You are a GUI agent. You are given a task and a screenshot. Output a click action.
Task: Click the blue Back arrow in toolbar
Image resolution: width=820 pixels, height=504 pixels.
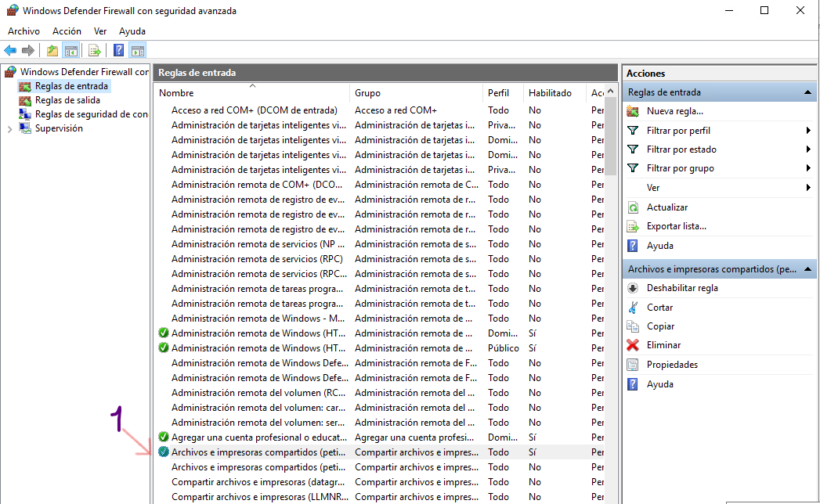click(x=10, y=51)
